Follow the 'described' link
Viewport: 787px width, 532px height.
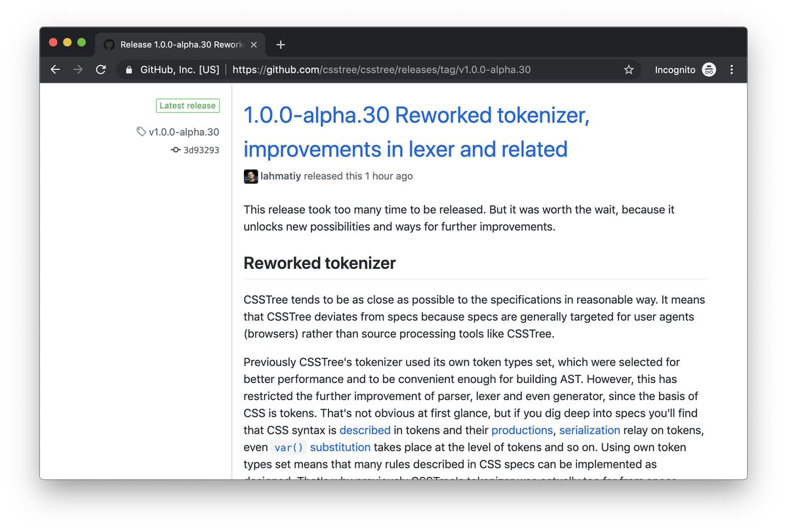(365, 430)
